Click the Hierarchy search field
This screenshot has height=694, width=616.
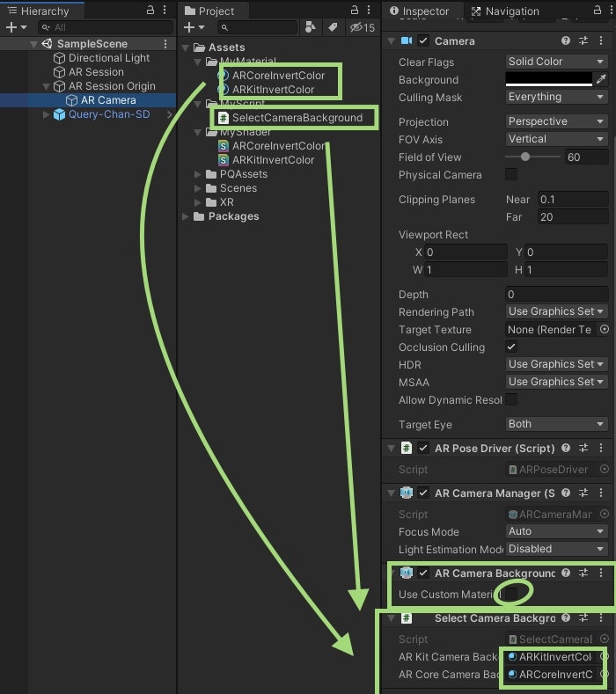(106, 27)
